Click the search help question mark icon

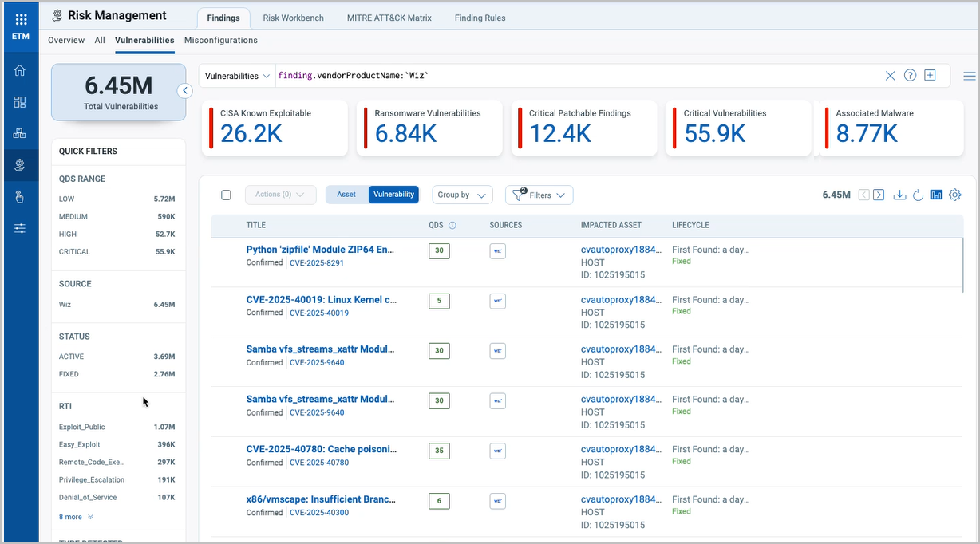[x=910, y=76]
